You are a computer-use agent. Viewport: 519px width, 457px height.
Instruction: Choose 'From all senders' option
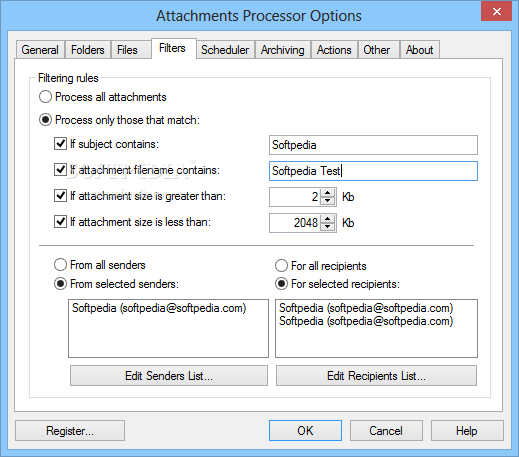60,265
